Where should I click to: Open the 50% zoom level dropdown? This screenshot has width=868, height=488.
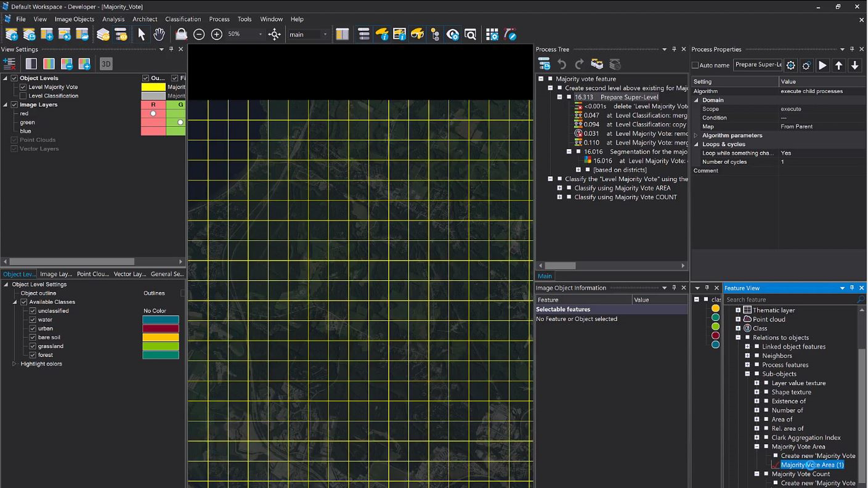(260, 35)
